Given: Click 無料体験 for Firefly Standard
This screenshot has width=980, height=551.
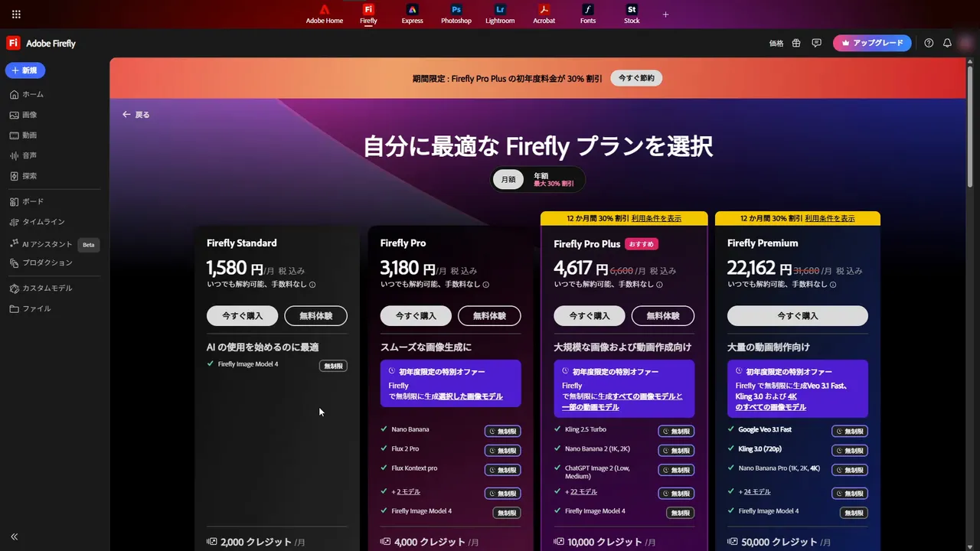Looking at the screenshot, I should click(315, 315).
